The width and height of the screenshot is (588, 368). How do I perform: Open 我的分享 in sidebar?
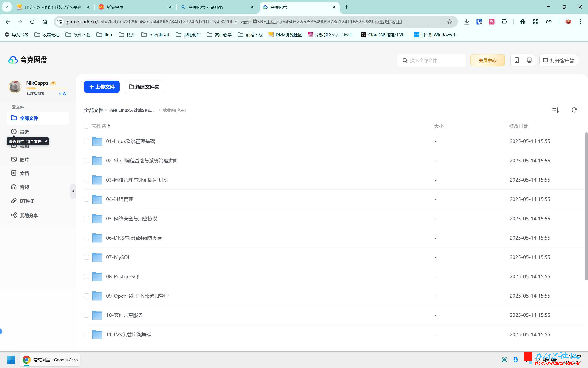pyautogui.click(x=24, y=216)
